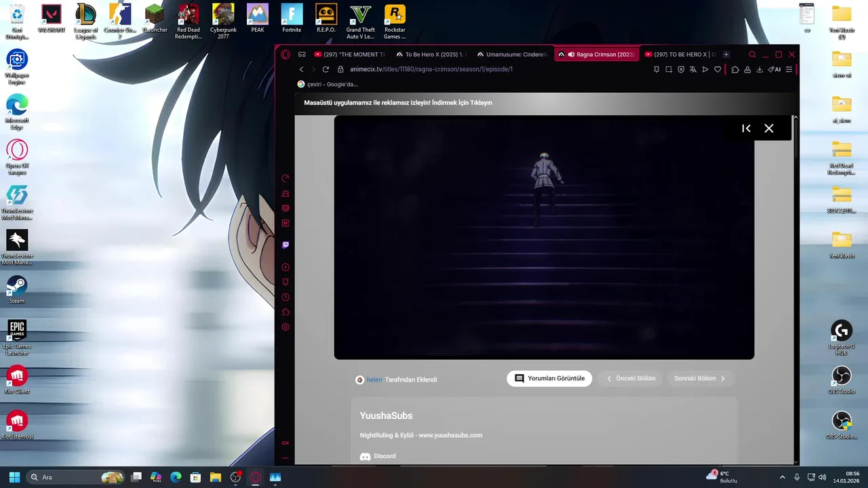Select VALORANT desktop shortcut

click(51, 19)
